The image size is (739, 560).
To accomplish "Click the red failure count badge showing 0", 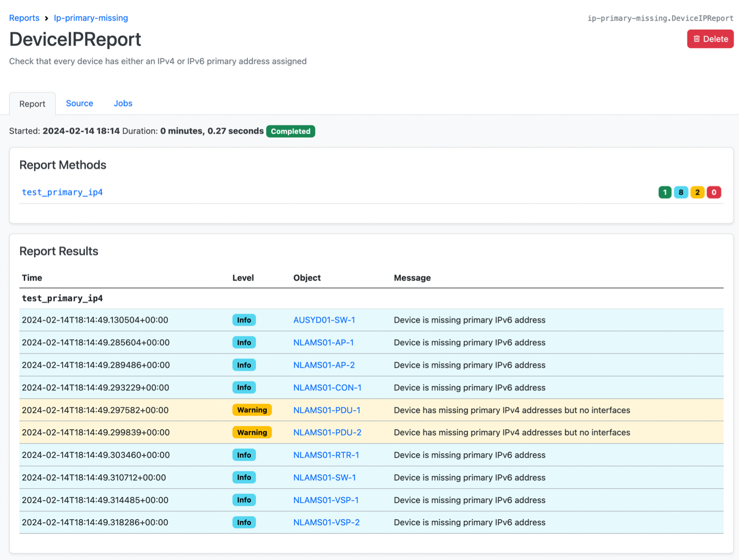I will [x=714, y=192].
